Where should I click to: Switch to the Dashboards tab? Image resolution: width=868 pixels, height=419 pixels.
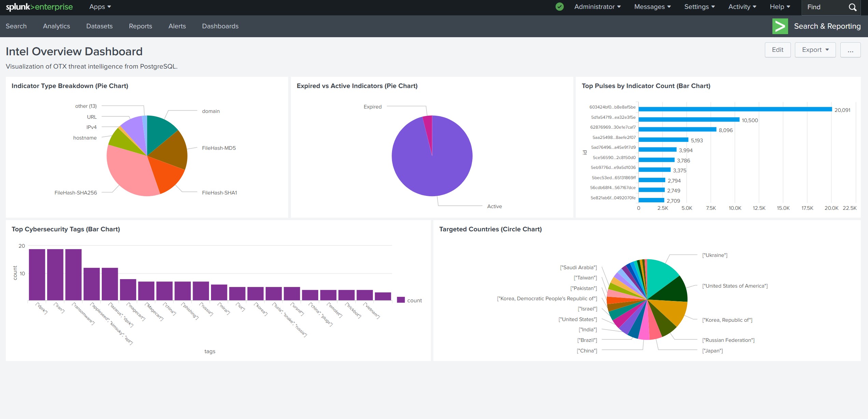220,26
